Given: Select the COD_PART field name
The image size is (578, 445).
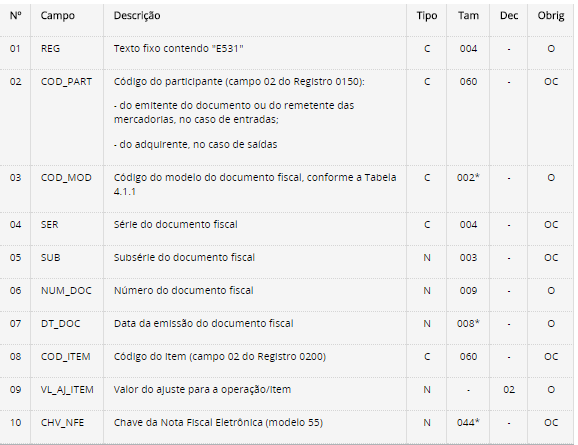Looking at the screenshot, I should point(66,81).
